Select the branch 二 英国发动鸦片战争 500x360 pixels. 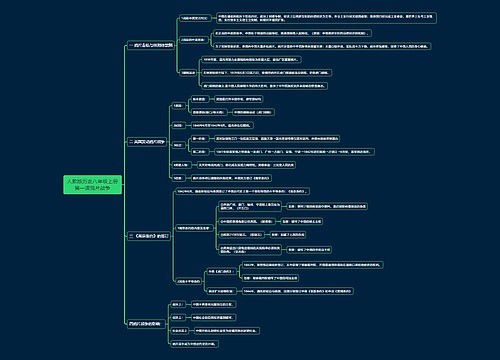[x=147, y=142]
